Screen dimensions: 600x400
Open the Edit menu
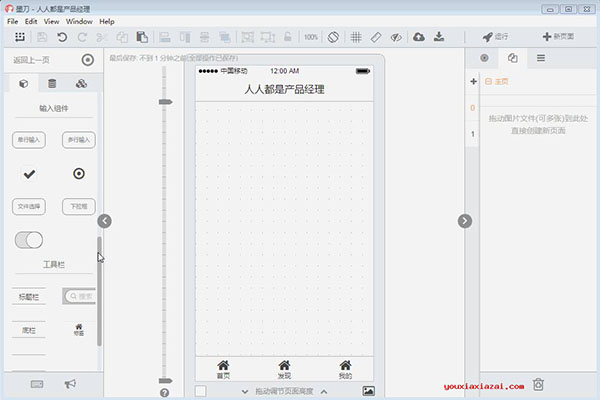coord(31,21)
